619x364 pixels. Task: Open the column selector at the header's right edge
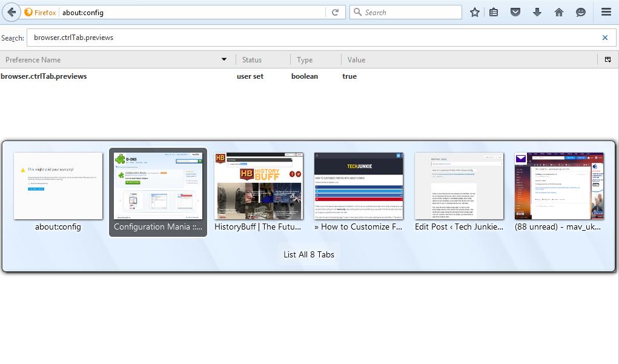(607, 59)
